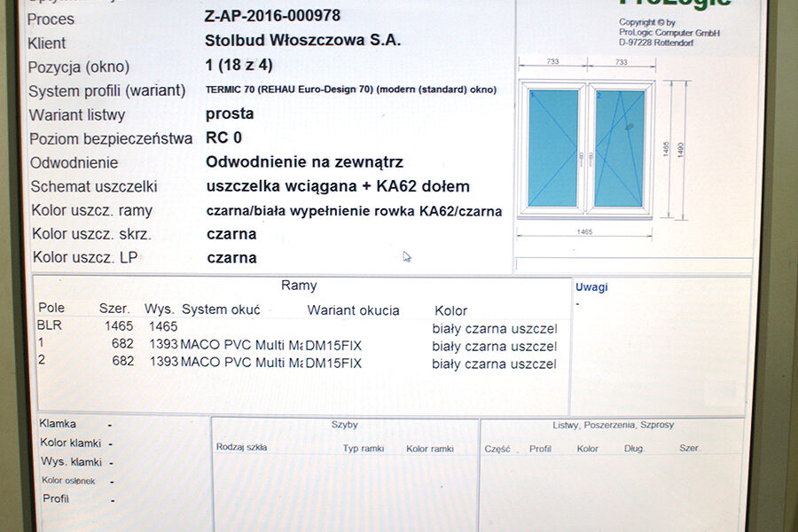798x532 pixels.
Task: Click the 'Wariant okucia' column header
Action: 353,310
